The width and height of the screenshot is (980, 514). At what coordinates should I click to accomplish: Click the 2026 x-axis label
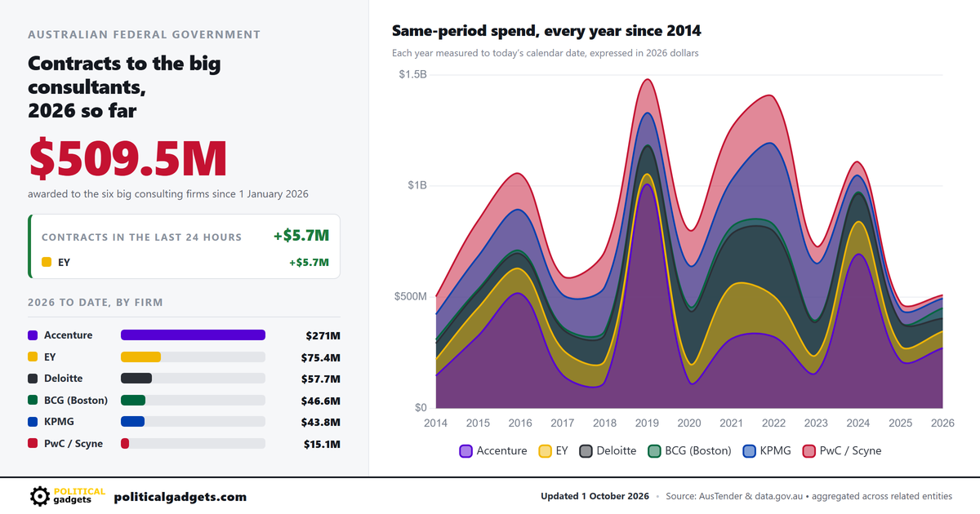pos(942,423)
